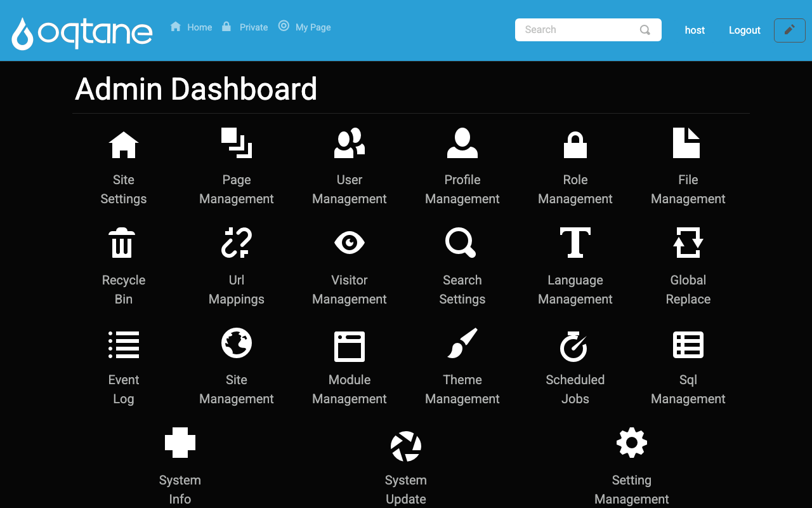Open Page Management stacked squares icon

(x=237, y=143)
